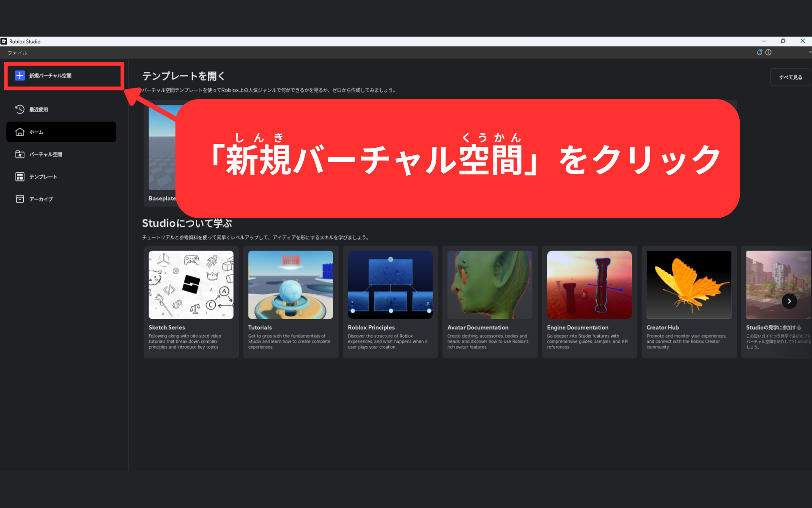Click the Templates (テンプレート) layout icon
Image resolution: width=812 pixels, height=508 pixels.
pyautogui.click(x=20, y=177)
